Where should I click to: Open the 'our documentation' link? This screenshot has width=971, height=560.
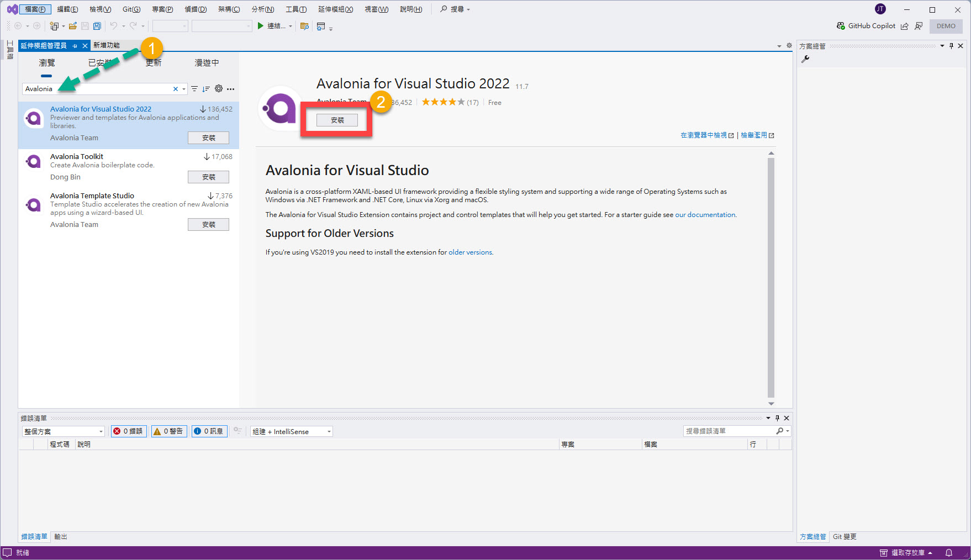point(705,215)
